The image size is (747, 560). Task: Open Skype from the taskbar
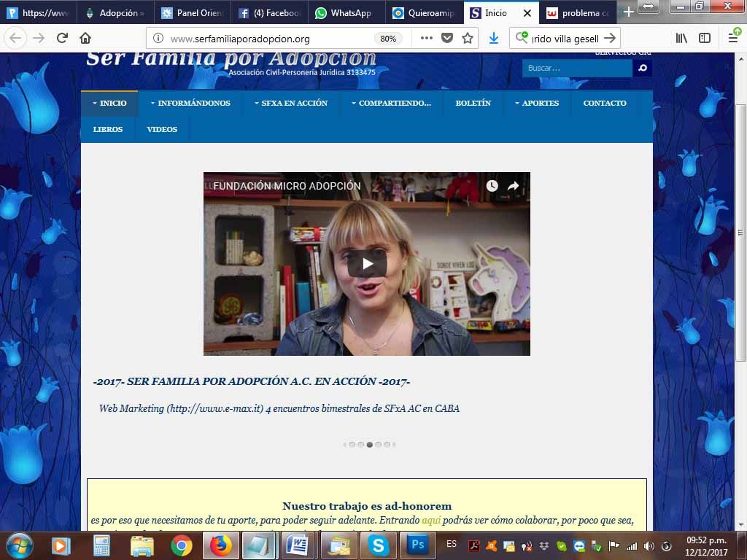coord(379,545)
